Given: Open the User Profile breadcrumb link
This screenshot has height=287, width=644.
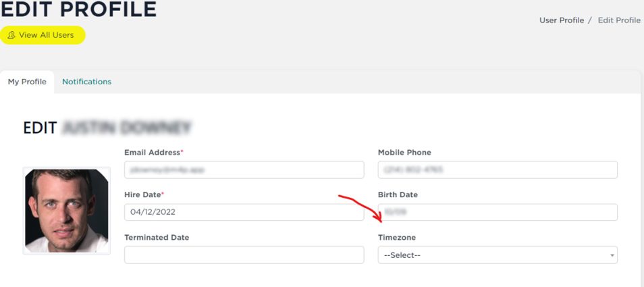Looking at the screenshot, I should (562, 20).
